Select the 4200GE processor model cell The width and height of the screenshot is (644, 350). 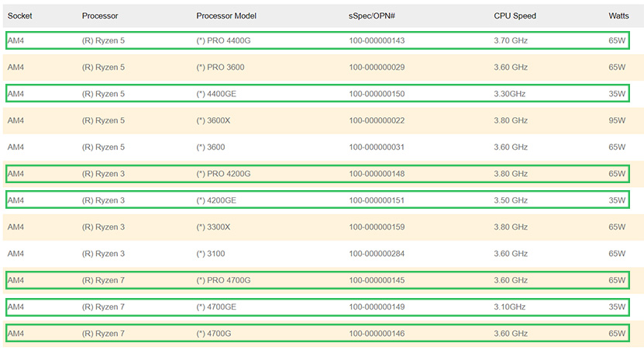pyautogui.click(x=216, y=201)
